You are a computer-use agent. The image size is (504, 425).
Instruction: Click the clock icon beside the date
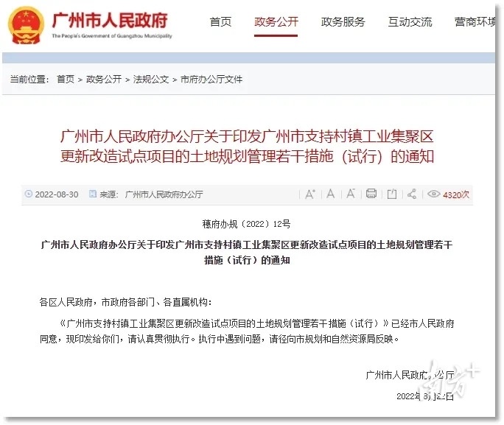tap(29, 194)
